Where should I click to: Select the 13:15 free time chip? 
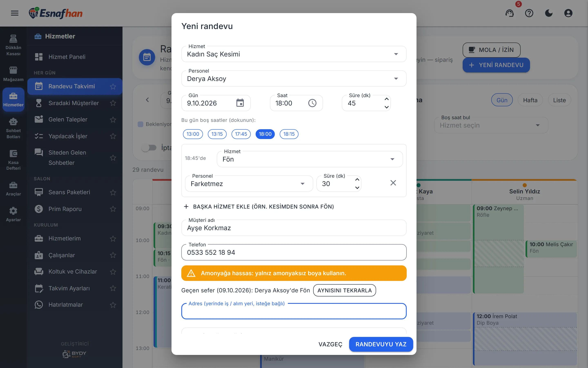click(x=217, y=134)
